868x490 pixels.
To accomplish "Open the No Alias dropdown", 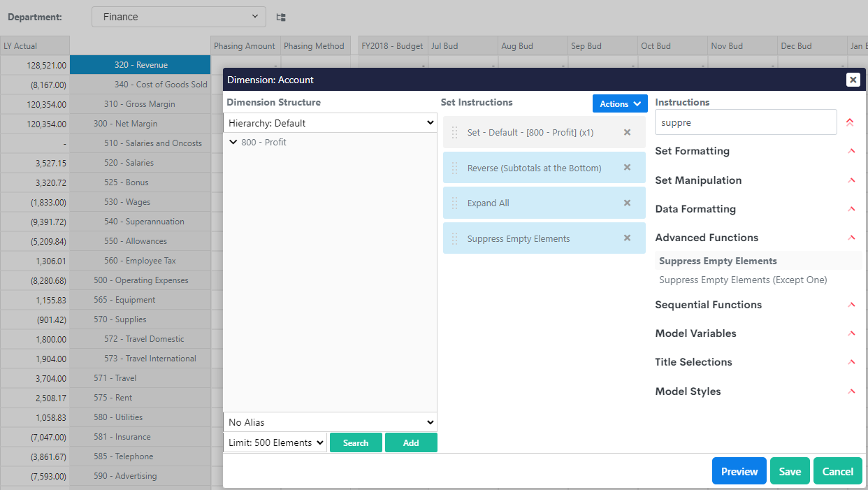I will click(330, 422).
